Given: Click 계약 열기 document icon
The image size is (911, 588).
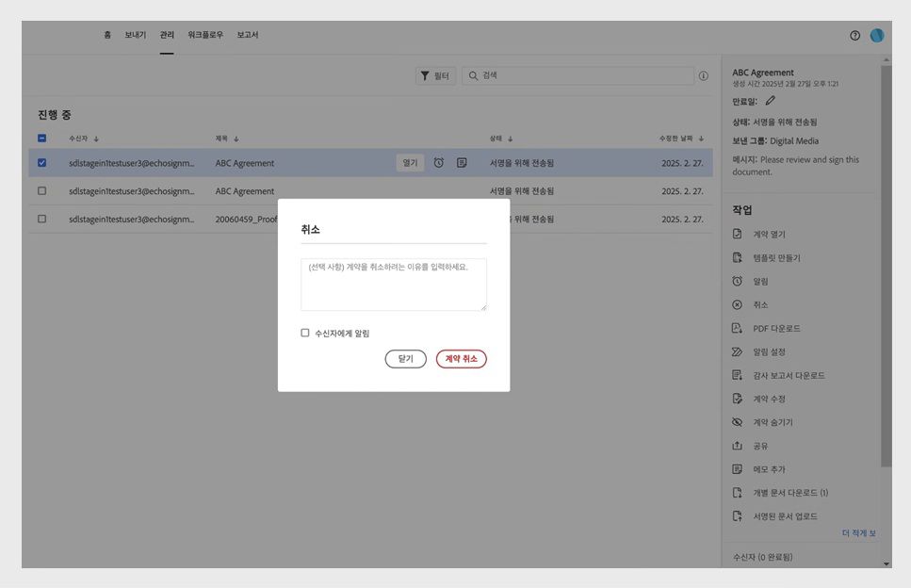Looking at the screenshot, I should [738, 234].
